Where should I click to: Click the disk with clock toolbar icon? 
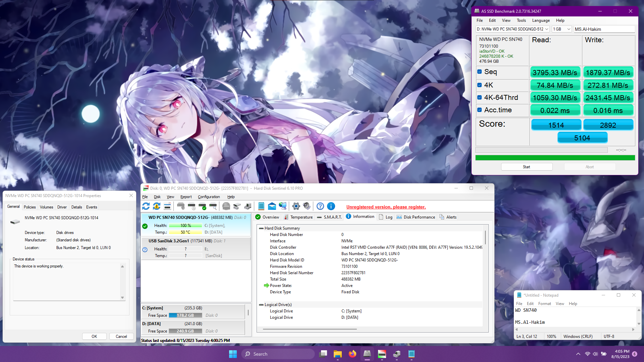pyautogui.click(x=192, y=206)
